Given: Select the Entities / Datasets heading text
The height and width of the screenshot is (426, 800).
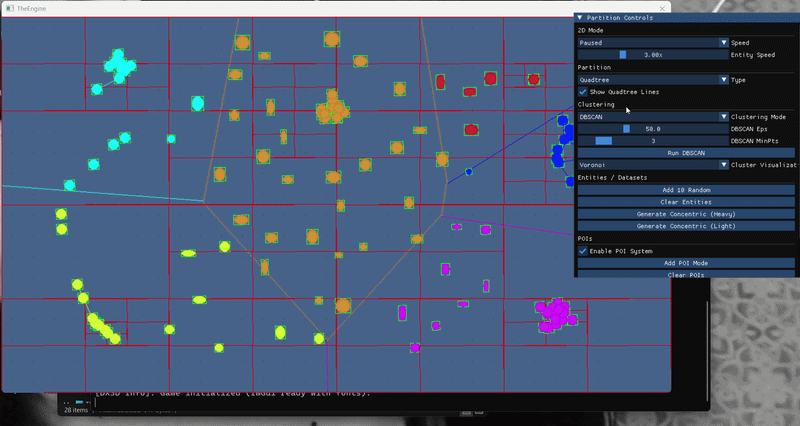Looking at the screenshot, I should pyautogui.click(x=612, y=178).
